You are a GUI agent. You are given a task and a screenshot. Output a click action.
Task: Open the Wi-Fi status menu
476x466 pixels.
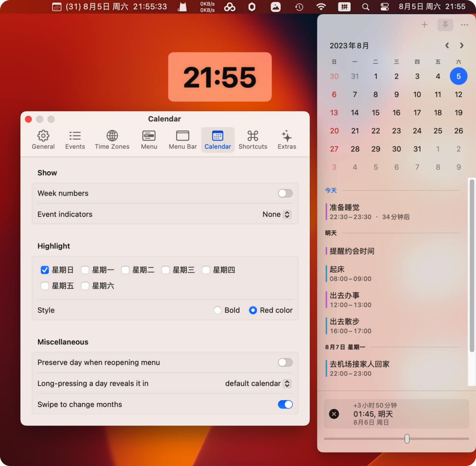click(321, 7)
